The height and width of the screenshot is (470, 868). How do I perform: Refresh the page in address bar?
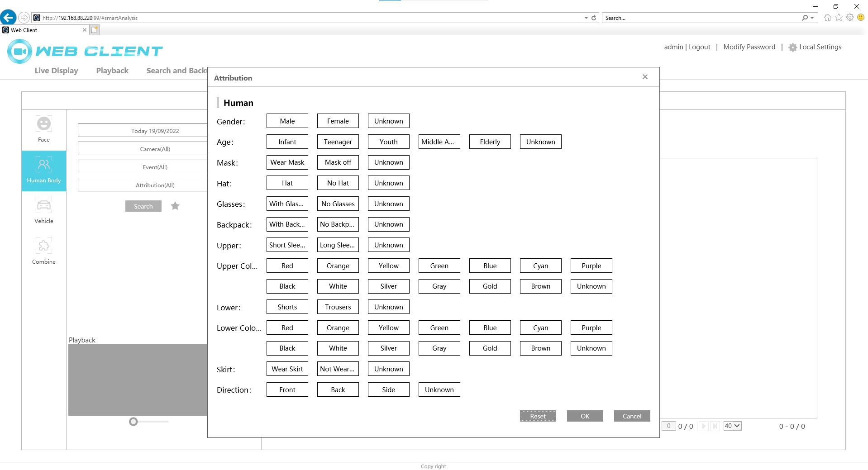(x=594, y=18)
